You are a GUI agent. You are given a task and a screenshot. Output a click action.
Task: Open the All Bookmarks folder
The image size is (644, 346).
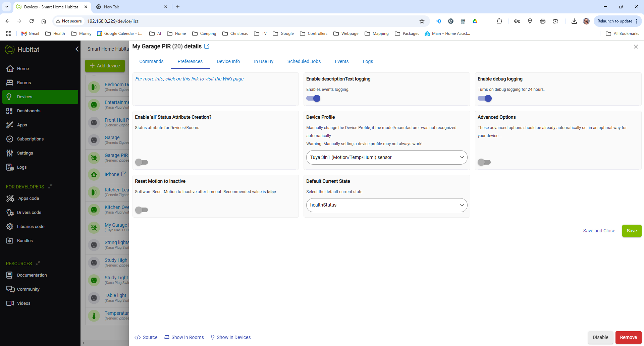[623, 34]
